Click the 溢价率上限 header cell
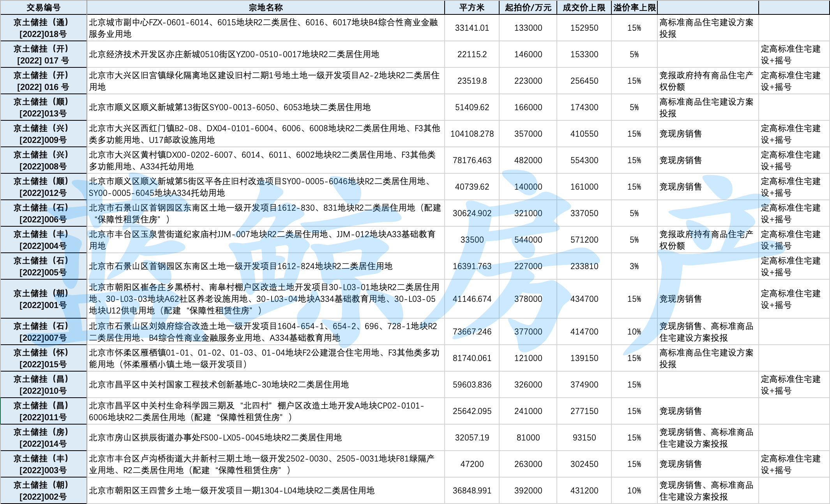The image size is (830, 504). (634, 7)
